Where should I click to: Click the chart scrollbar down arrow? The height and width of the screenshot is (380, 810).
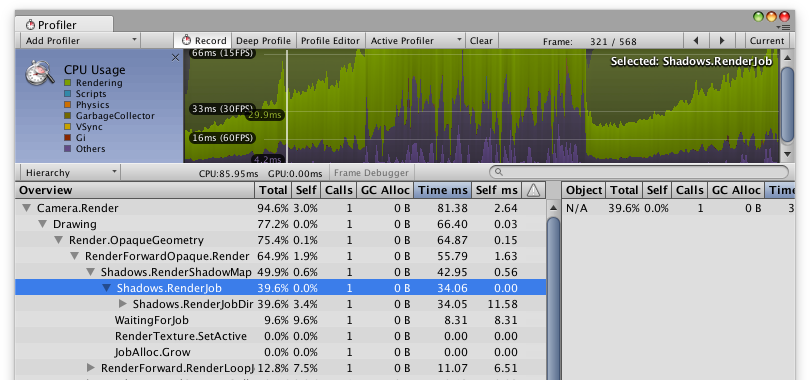[x=787, y=154]
